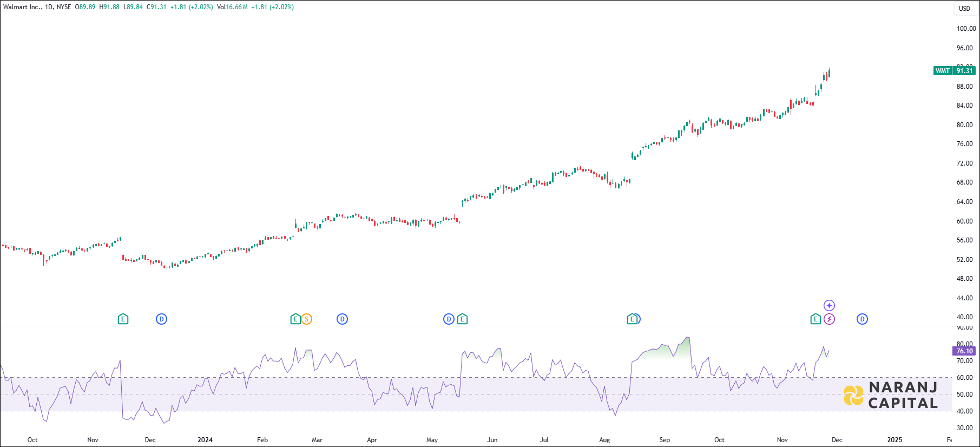Click the earnings marker beside the split marker
The image size is (980, 447).
coord(295,319)
